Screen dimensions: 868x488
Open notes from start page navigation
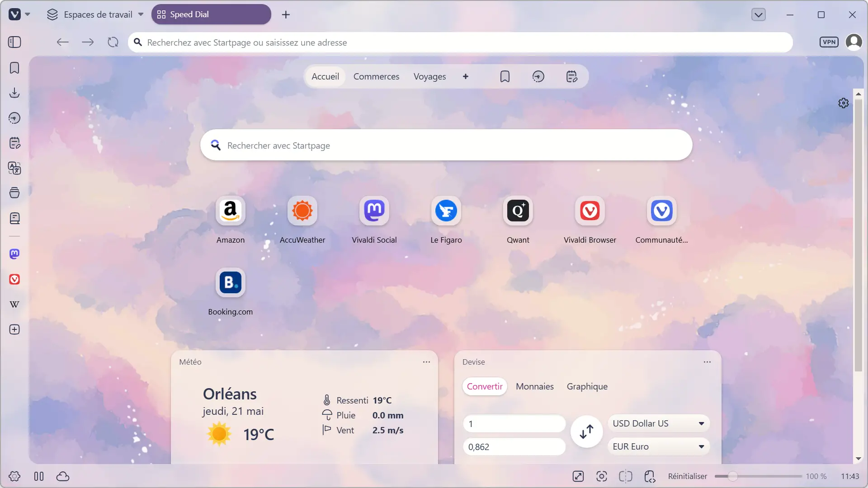pos(571,76)
